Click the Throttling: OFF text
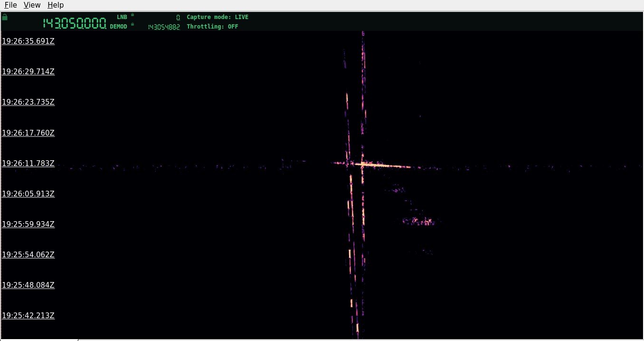The width and height of the screenshot is (644, 341). 212,27
